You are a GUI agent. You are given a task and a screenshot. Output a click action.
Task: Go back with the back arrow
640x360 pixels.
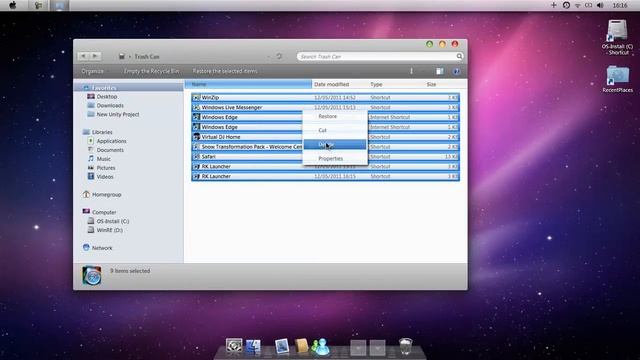[x=84, y=56]
